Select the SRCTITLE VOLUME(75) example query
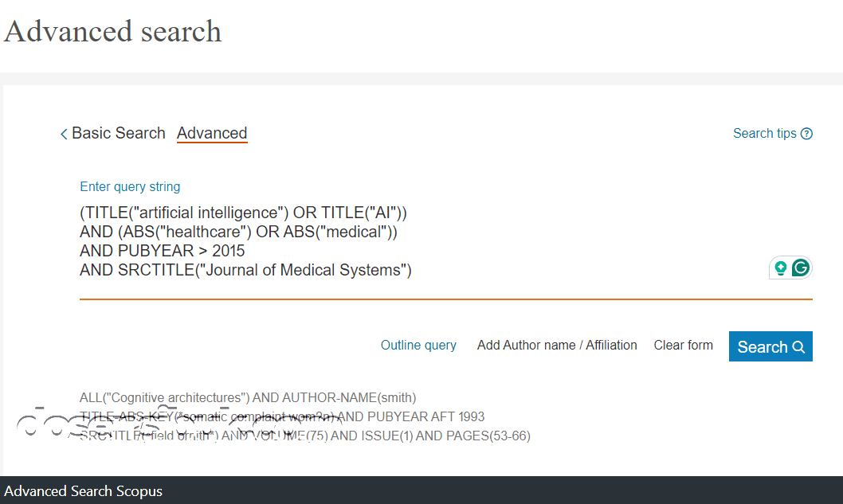 coord(305,436)
